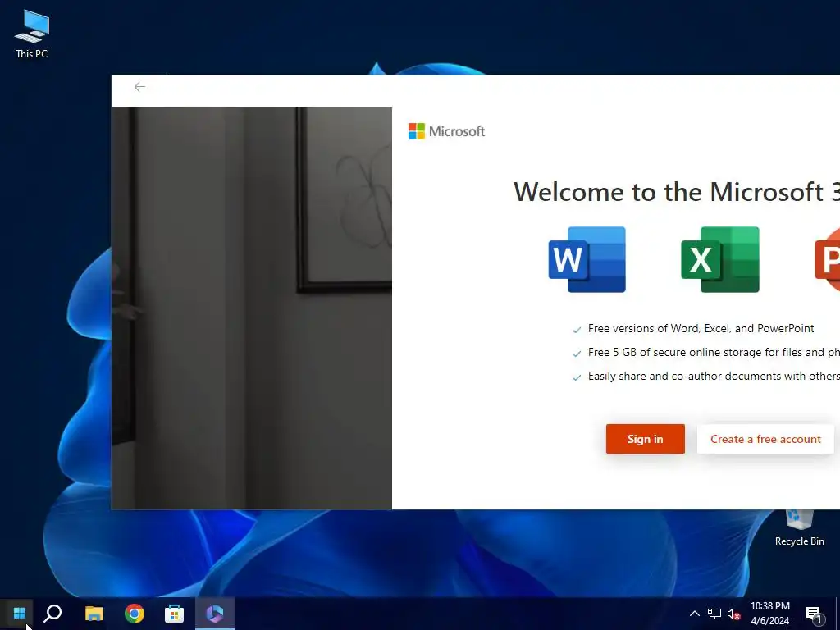Viewport: 840px width, 630px height.
Task: Select the Recycle Bin desktop icon
Action: coord(799,528)
